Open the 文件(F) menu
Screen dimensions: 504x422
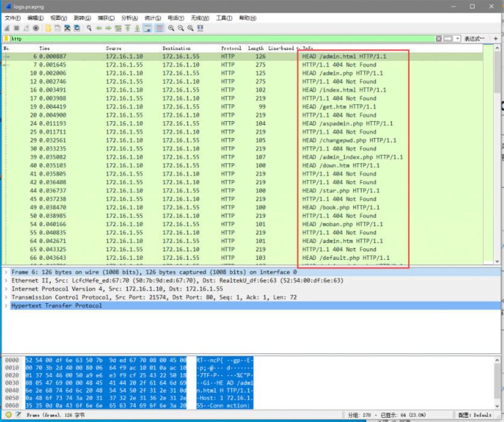tap(13, 18)
